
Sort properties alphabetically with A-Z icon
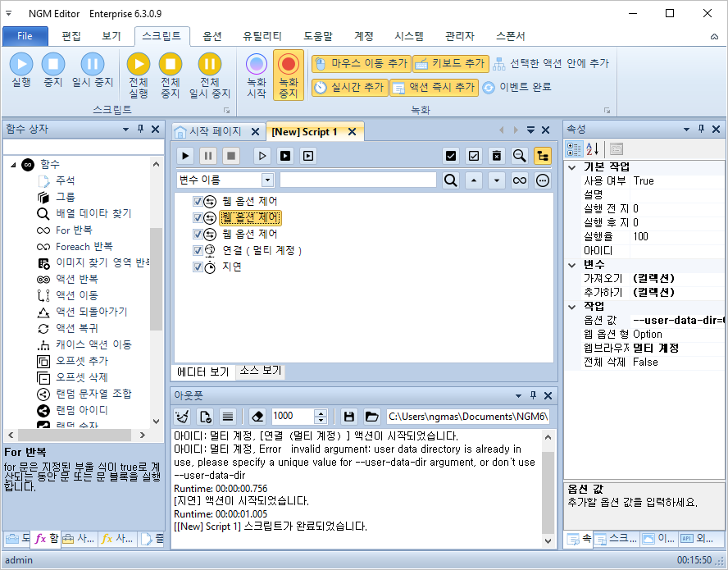point(592,149)
